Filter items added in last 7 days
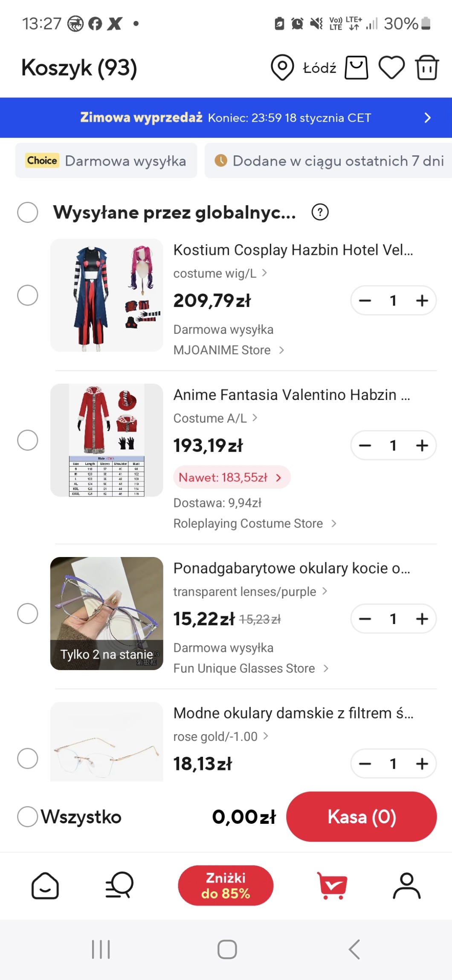This screenshot has width=452, height=980. (329, 161)
